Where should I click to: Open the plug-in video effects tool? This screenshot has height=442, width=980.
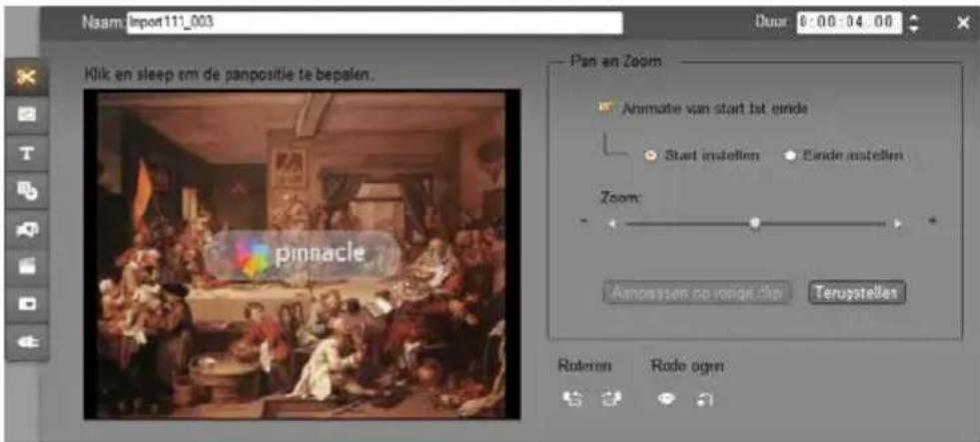26,342
